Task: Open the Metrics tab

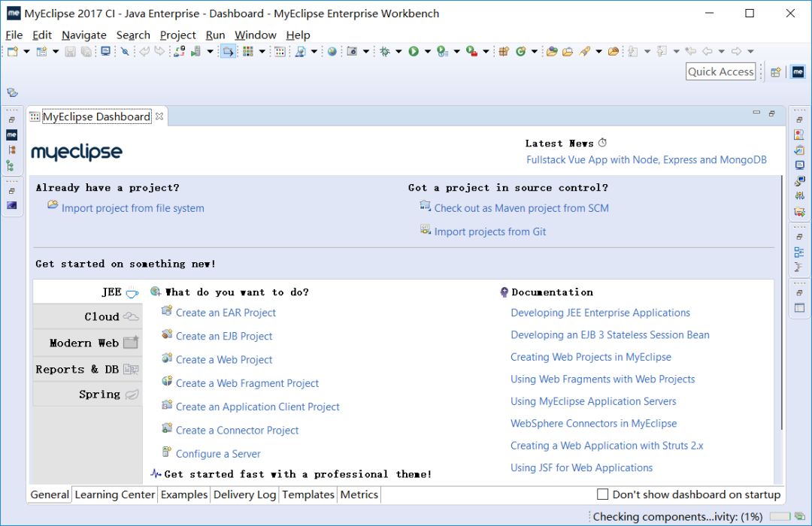Action: 359,494
